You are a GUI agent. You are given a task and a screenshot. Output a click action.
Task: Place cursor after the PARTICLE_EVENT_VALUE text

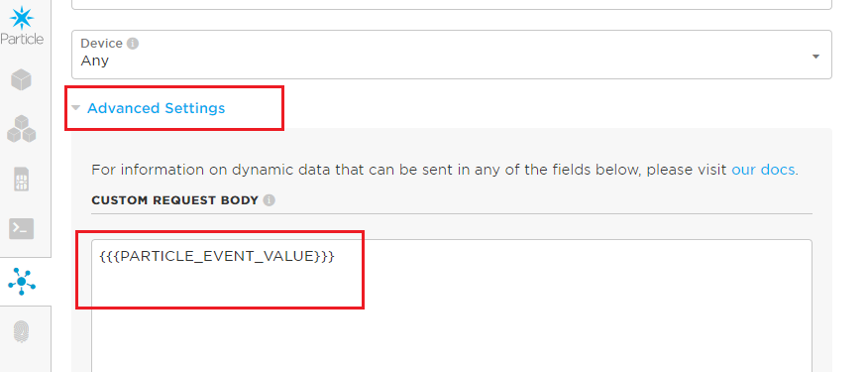(x=336, y=257)
